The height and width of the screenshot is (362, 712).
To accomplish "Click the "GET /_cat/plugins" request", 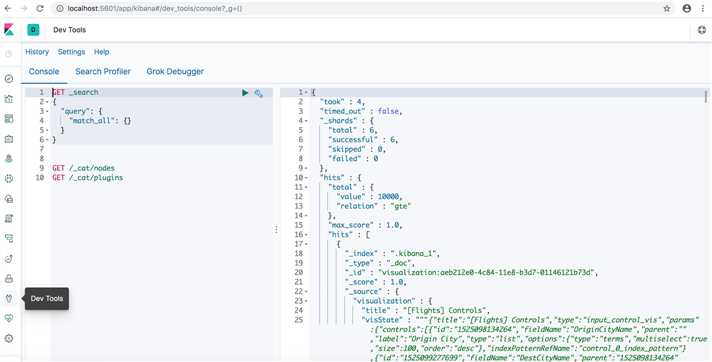I will [88, 178].
